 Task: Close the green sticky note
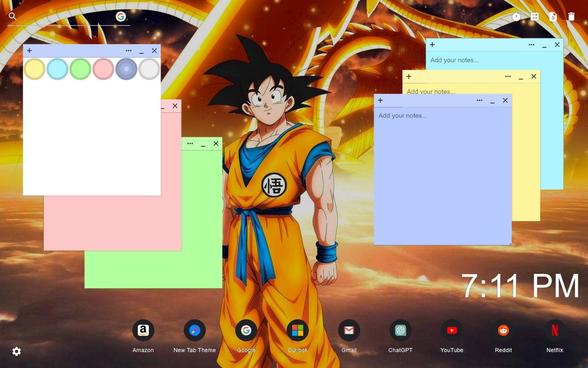point(216,144)
